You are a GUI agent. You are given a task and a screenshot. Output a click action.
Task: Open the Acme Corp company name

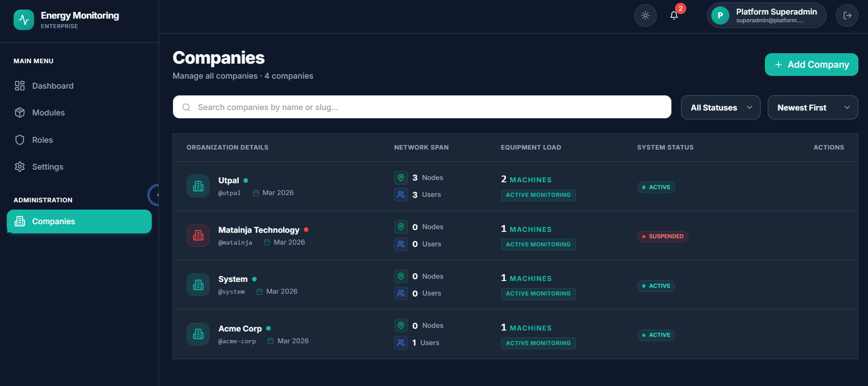pos(240,329)
